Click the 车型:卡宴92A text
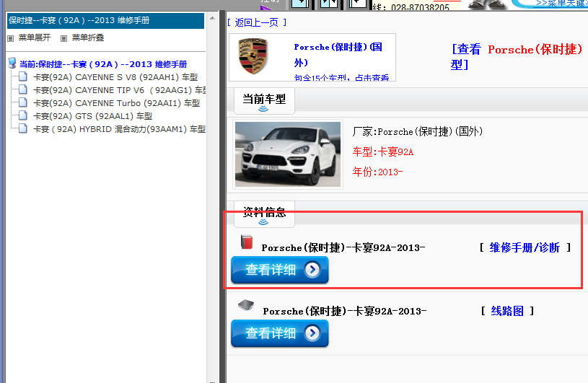 (383, 152)
